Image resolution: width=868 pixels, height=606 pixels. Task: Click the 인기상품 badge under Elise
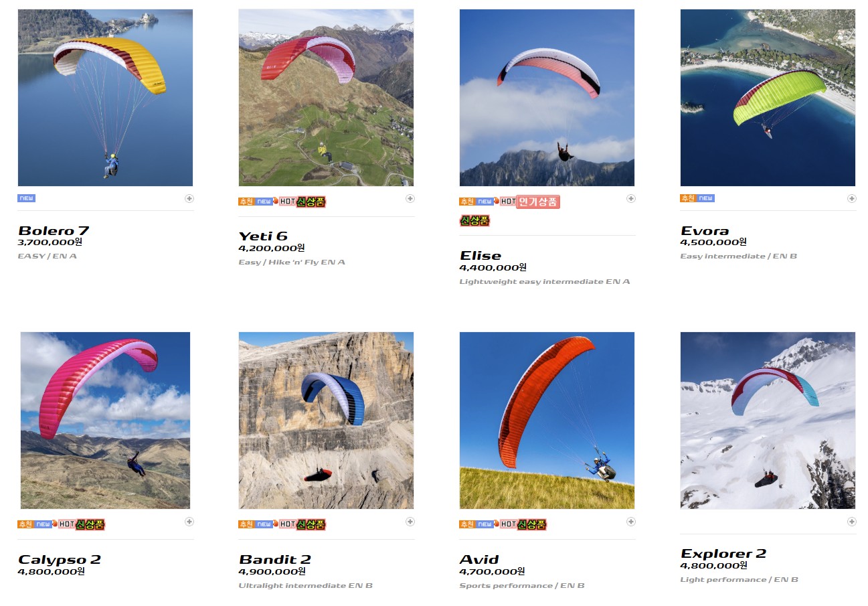click(x=537, y=202)
